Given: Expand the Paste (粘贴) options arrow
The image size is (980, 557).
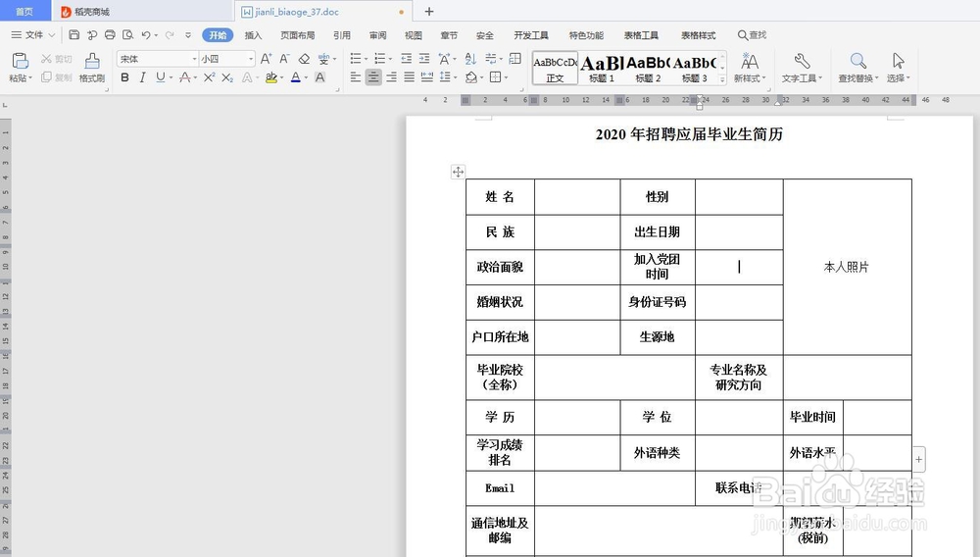Looking at the screenshot, I should [x=30, y=78].
